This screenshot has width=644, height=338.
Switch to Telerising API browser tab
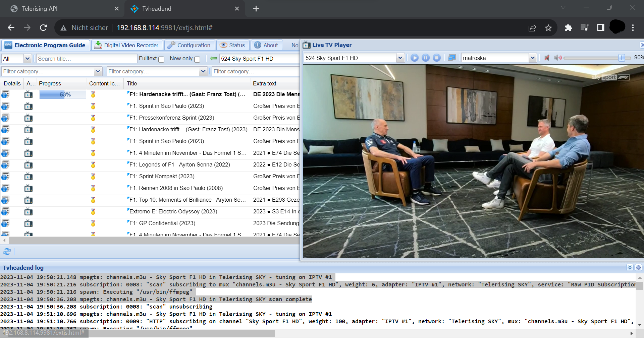click(x=62, y=9)
